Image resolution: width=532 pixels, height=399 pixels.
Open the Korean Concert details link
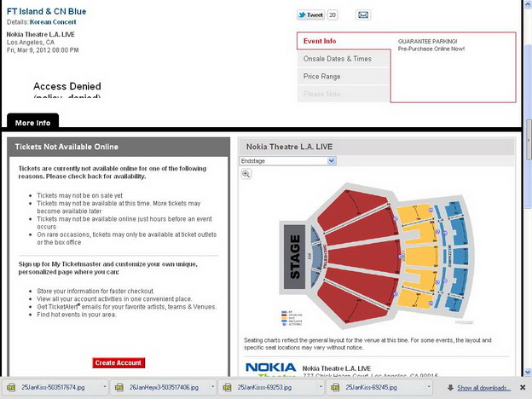[x=53, y=22]
